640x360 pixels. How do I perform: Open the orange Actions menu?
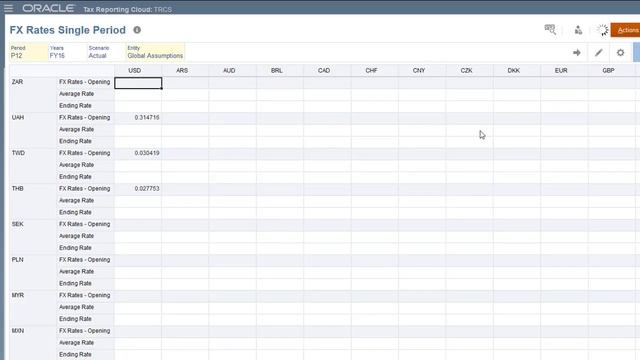[x=625, y=30]
